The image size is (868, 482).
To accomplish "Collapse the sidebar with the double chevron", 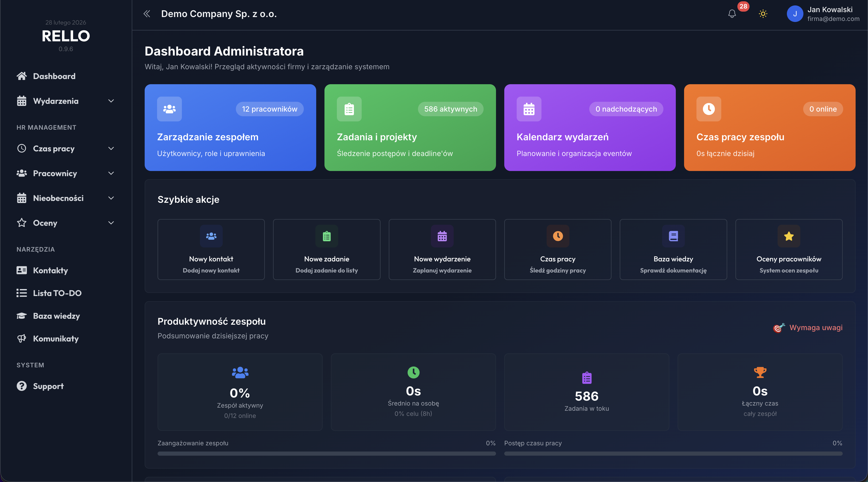I will (x=147, y=14).
